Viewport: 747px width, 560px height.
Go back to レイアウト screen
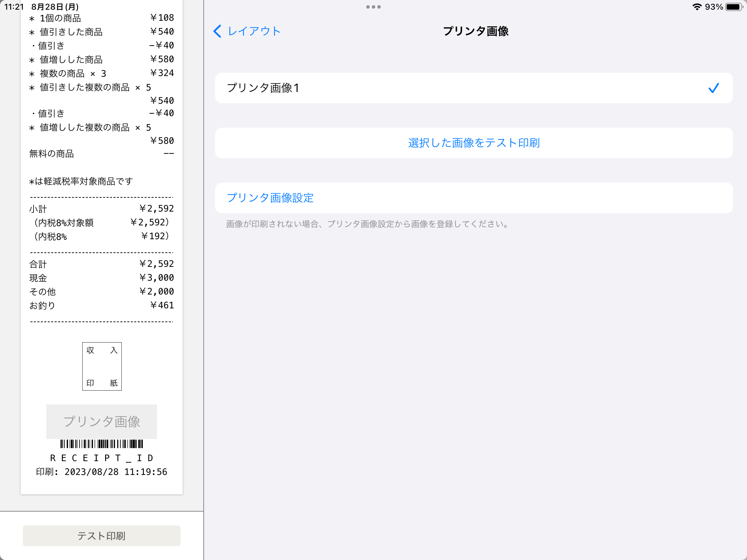point(247,31)
